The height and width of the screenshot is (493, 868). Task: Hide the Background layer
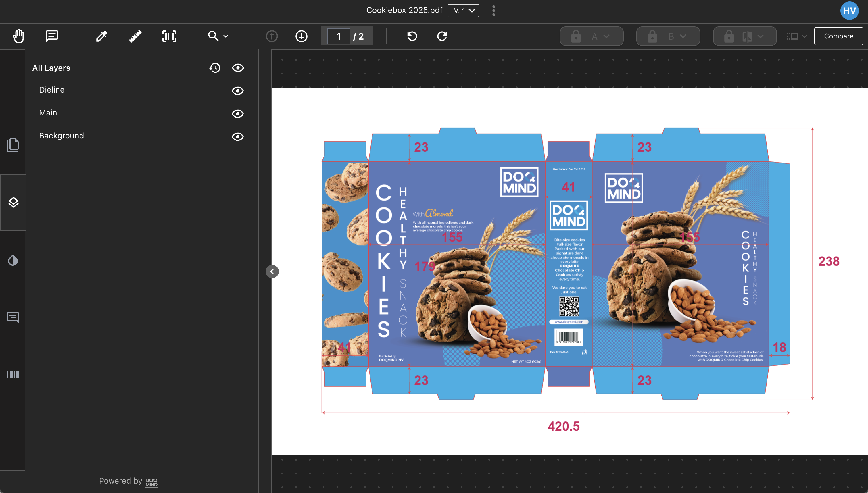[x=237, y=136]
